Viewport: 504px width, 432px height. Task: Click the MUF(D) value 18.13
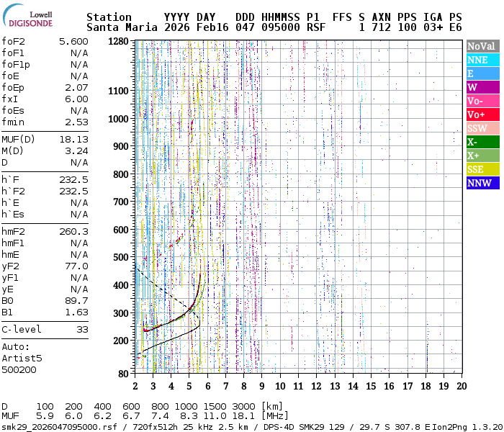tap(73, 139)
